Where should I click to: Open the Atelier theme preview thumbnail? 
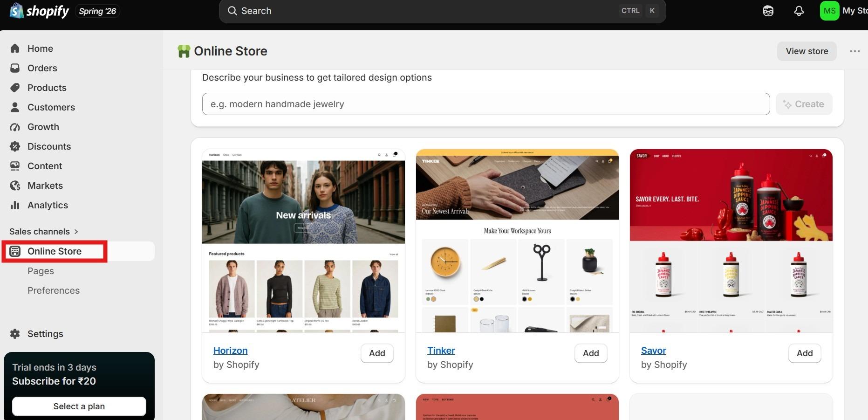pos(303,407)
